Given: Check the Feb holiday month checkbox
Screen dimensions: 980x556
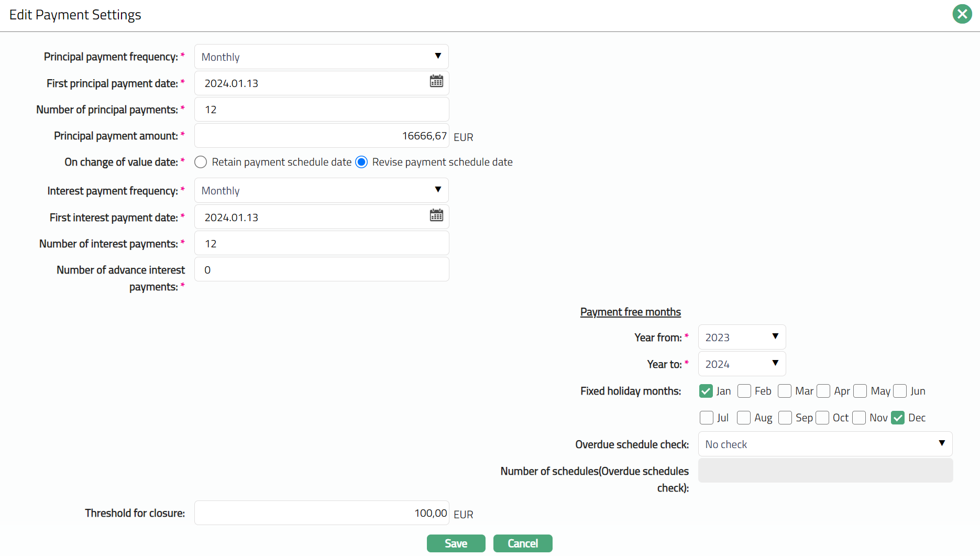Looking at the screenshot, I should click(x=744, y=391).
